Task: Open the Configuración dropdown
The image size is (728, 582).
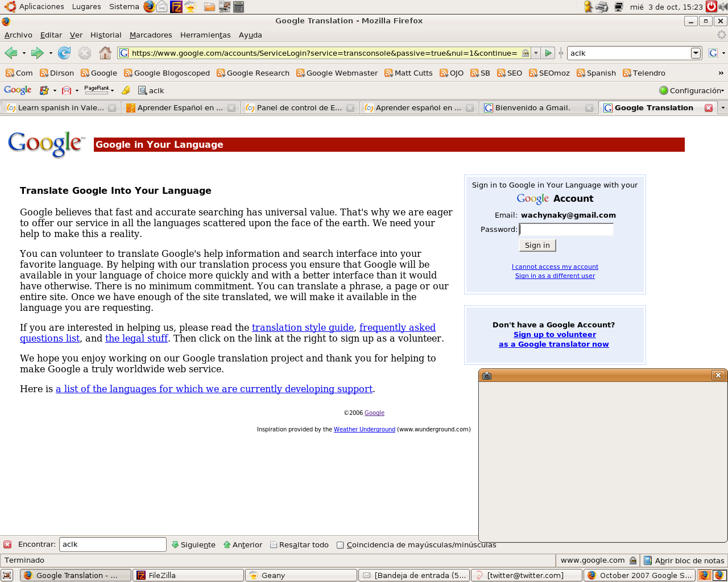Action: click(692, 90)
